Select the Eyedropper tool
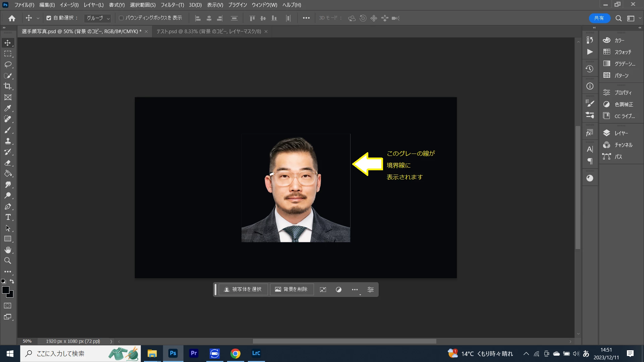Image resolution: width=644 pixels, height=362 pixels. coord(8,108)
